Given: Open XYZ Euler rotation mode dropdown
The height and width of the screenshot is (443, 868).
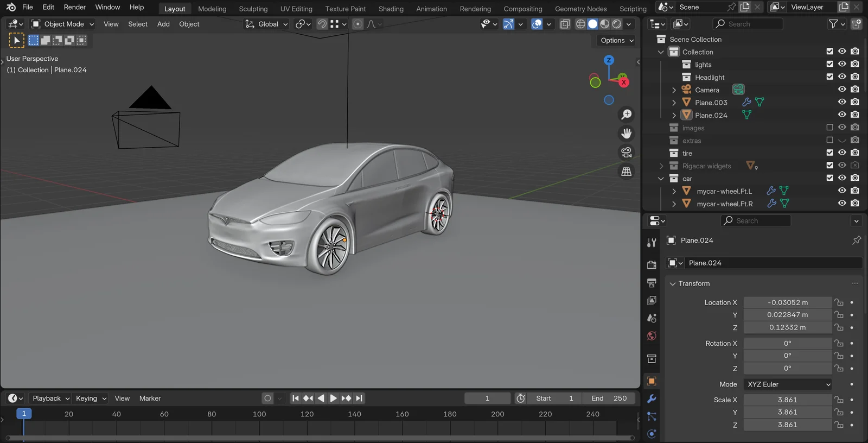Looking at the screenshot, I should click(x=788, y=384).
